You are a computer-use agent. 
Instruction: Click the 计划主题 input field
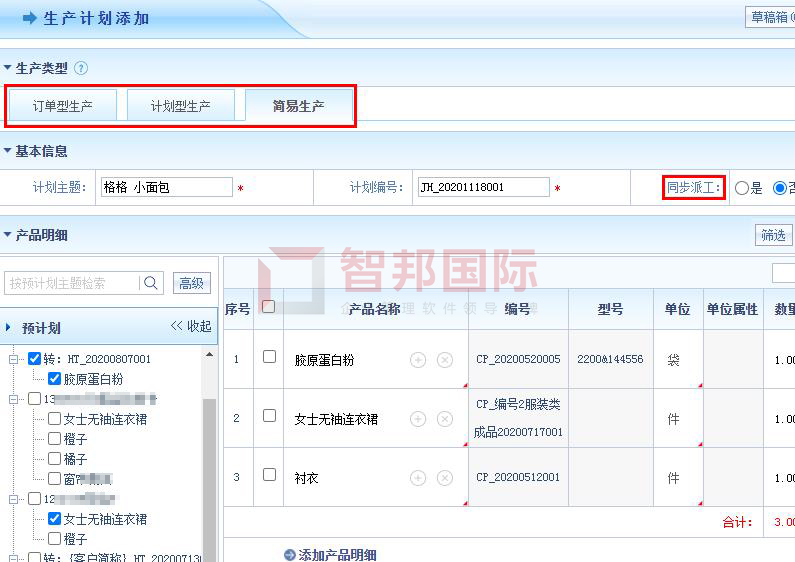pos(167,187)
